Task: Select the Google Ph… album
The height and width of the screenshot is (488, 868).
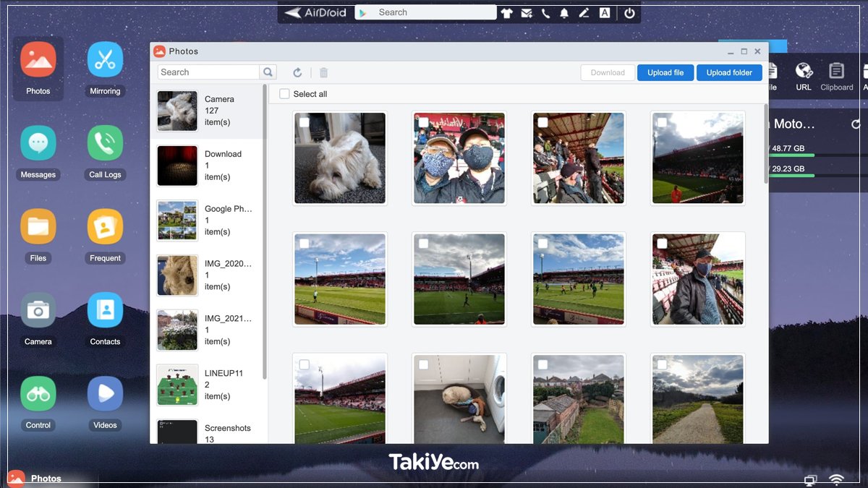Action: coord(207,221)
